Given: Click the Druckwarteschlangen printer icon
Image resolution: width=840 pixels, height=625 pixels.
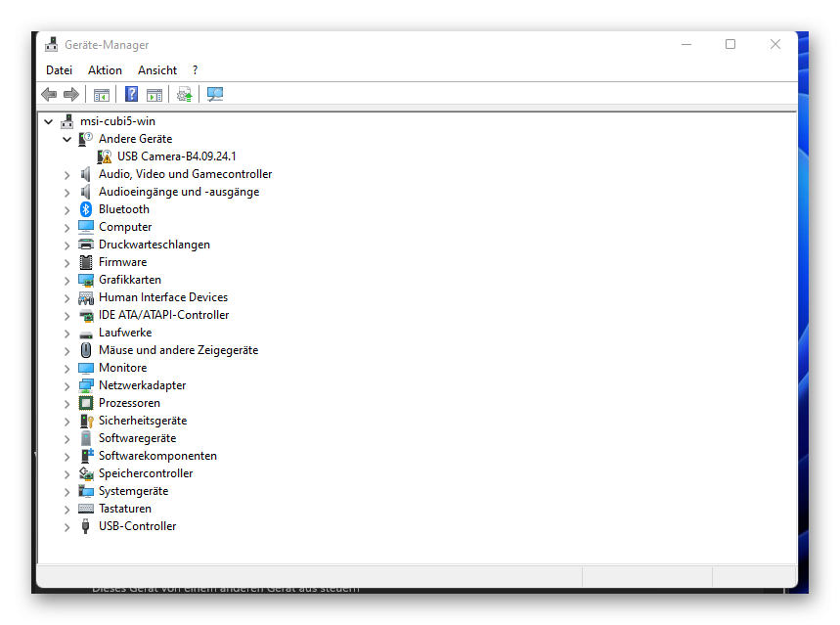Looking at the screenshot, I should point(86,245).
